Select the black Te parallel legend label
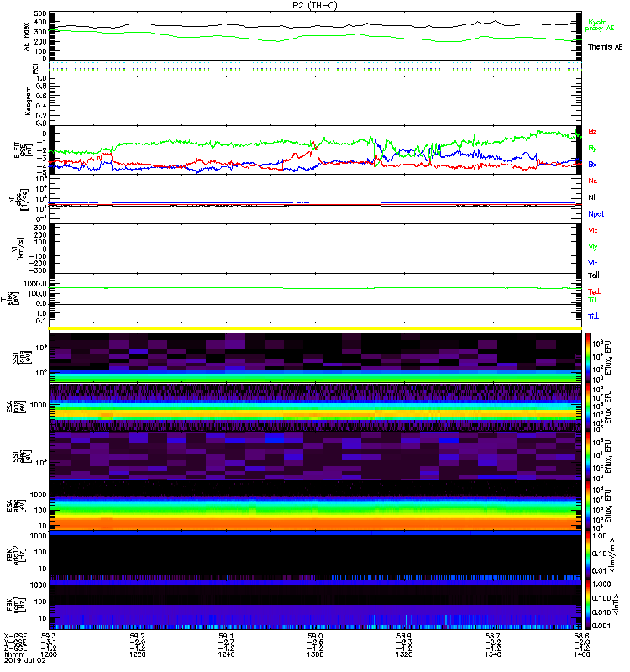The width and height of the screenshot is (630, 672). pyautogui.click(x=594, y=276)
